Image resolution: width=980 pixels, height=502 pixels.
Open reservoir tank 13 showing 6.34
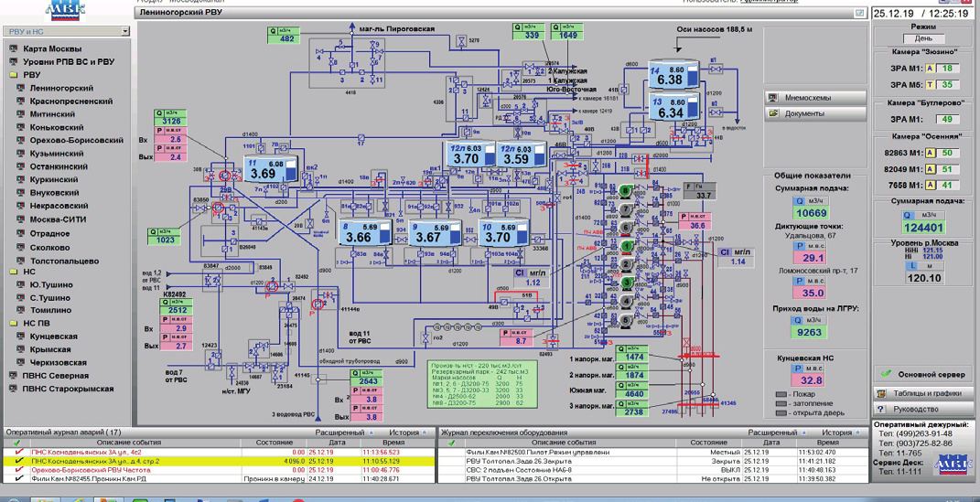(x=673, y=108)
